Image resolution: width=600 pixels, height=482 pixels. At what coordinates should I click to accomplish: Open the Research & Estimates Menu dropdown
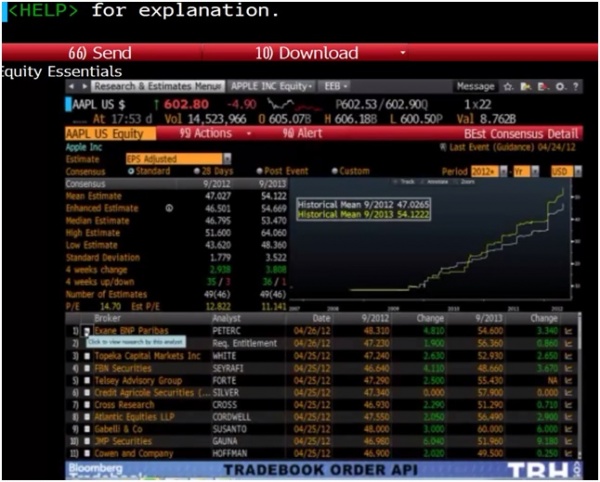(158, 86)
